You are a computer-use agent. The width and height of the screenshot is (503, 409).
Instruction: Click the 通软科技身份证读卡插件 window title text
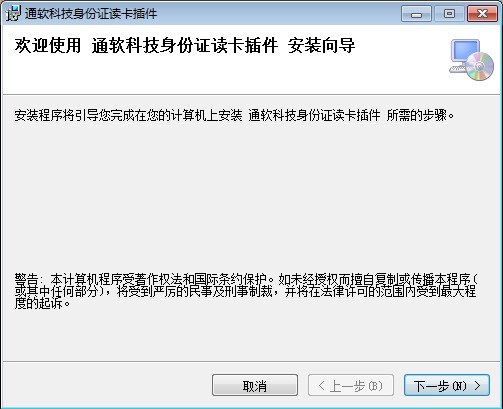coord(91,14)
